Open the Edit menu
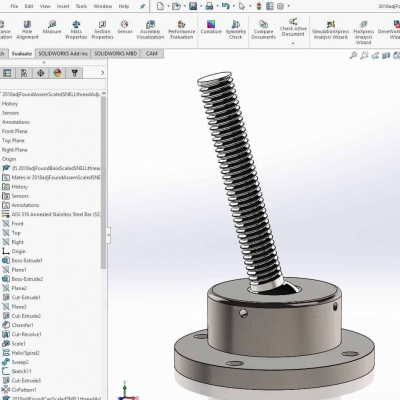Image resolution: width=400 pixels, height=400 pixels. coord(29,6)
